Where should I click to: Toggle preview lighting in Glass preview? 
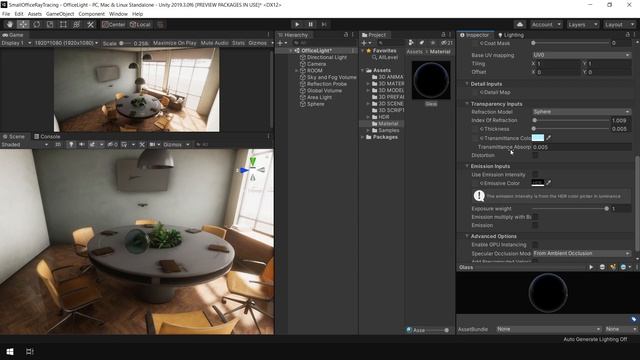[x=613, y=267]
